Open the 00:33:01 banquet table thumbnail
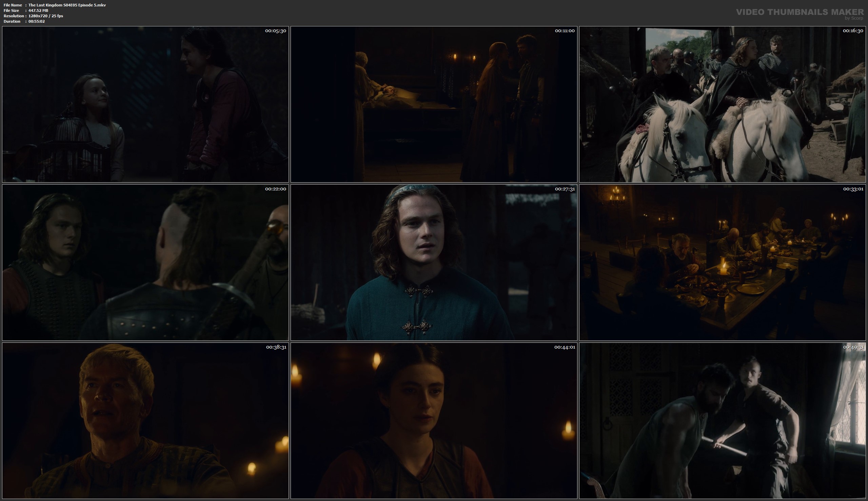Viewport: 868px width, 501px height. pos(722,263)
